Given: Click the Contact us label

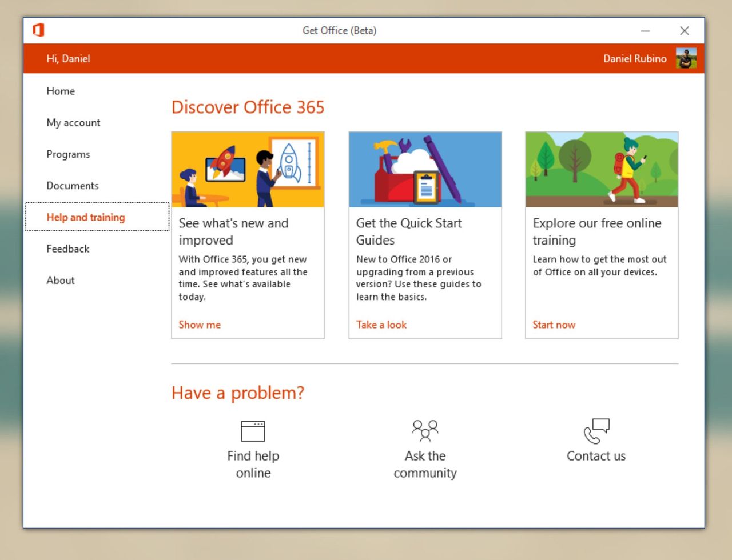Looking at the screenshot, I should pos(596,456).
